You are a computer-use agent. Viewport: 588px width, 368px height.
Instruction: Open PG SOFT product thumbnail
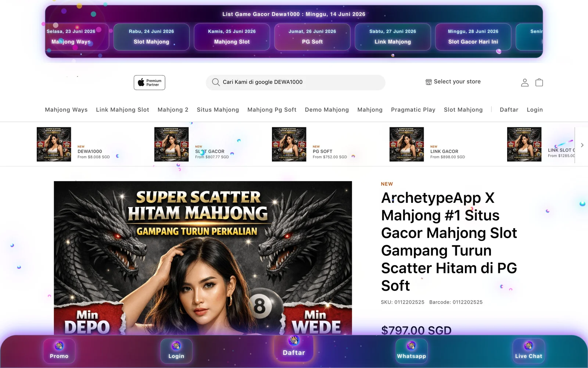289,144
